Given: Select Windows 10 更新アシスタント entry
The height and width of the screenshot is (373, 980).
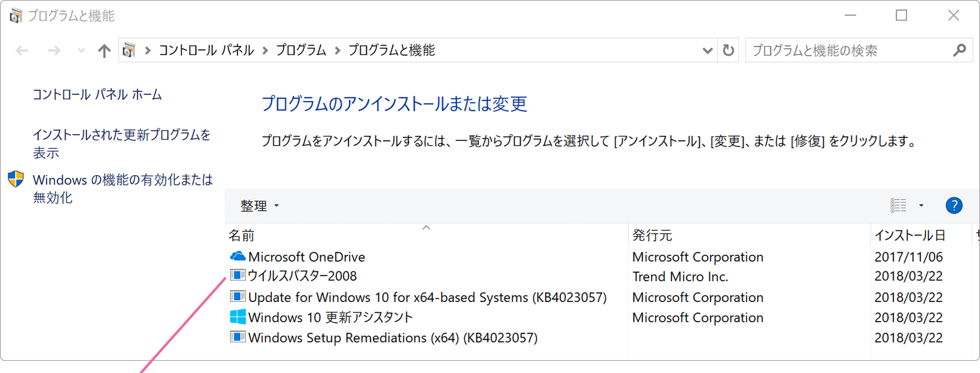Looking at the screenshot, I should [x=331, y=317].
